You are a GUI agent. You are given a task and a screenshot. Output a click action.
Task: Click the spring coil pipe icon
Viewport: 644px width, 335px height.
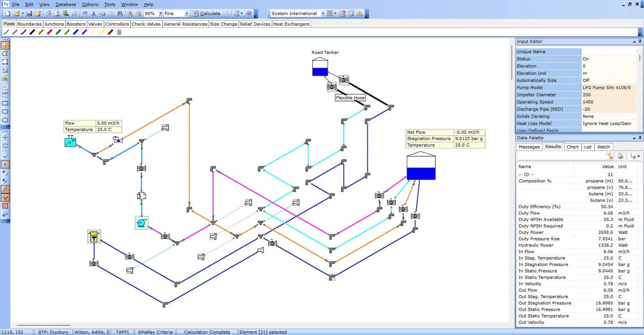[x=119, y=32]
